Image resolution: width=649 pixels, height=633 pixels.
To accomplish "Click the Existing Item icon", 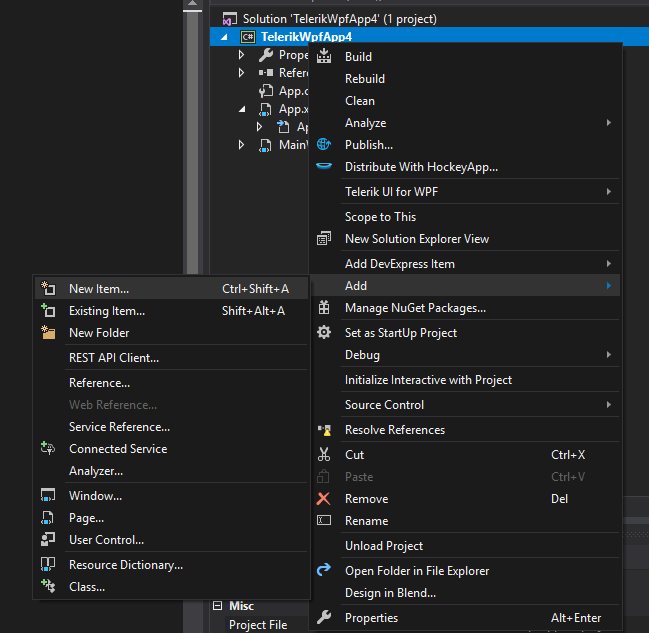I will 48,310.
